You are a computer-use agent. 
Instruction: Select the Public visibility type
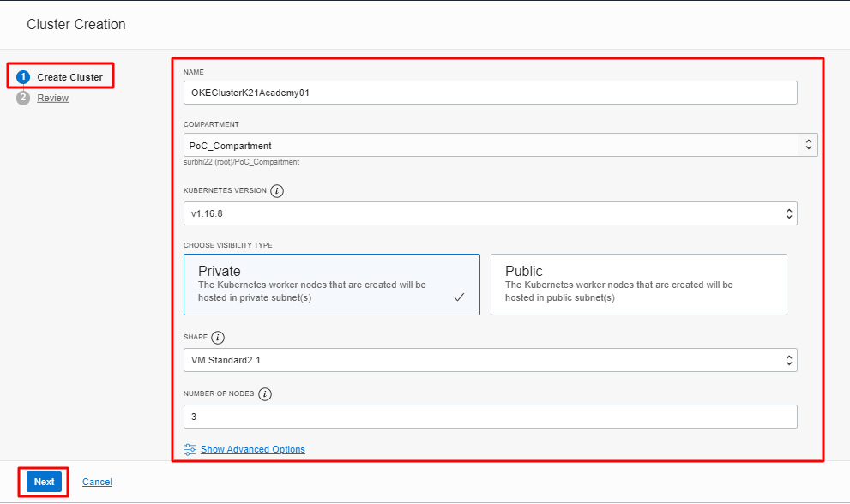[x=638, y=284]
